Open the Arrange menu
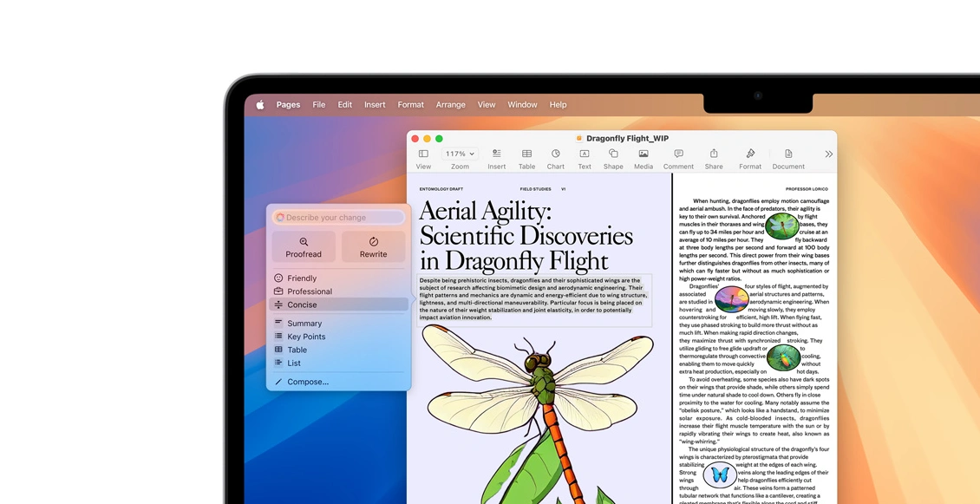 click(450, 105)
